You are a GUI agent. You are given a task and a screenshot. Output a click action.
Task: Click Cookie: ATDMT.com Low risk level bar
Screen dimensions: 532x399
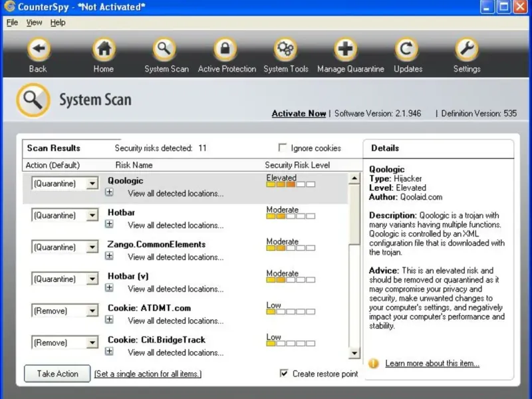pyautogui.click(x=291, y=311)
